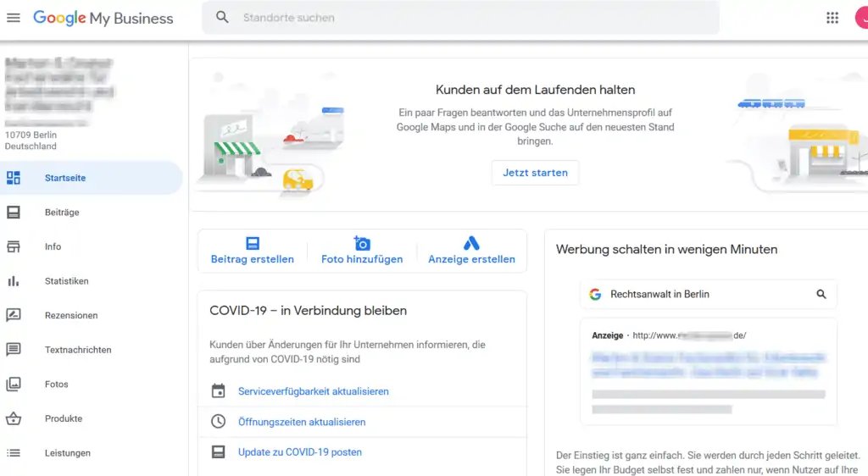The width and height of the screenshot is (868, 476).
Task: Click the post icon beside COVID-19 update
Action: 218,451
